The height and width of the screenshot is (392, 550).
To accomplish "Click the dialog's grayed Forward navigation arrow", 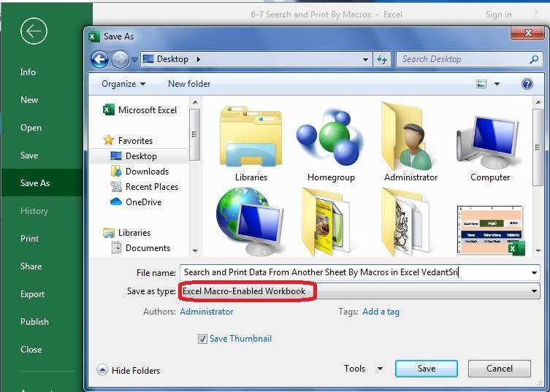I will 120,59.
